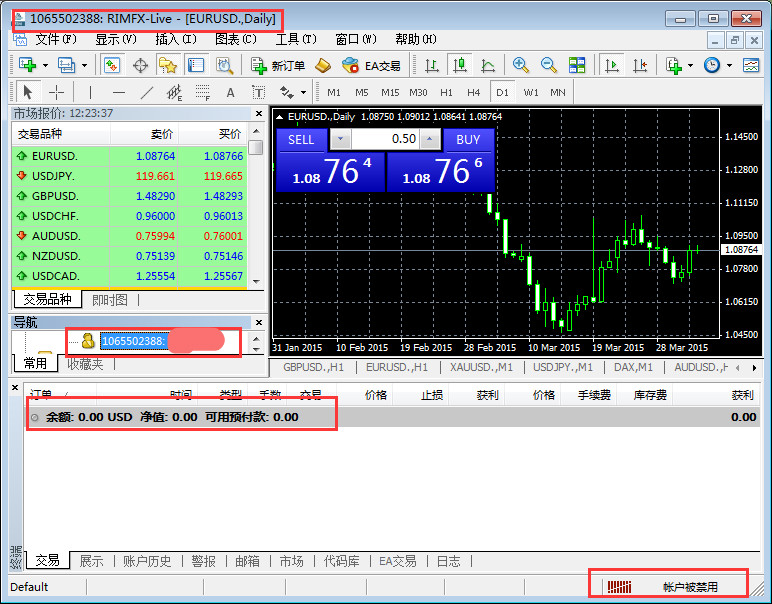Switch chart to candlestick display
The image size is (772, 604).
click(x=460, y=65)
